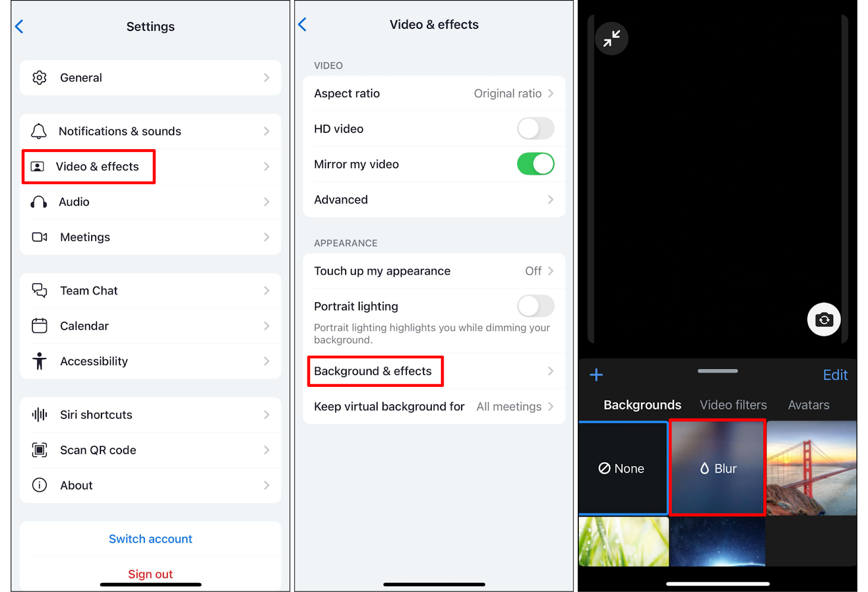Choose the Blur background option
The width and height of the screenshot is (868, 592).
[718, 468]
